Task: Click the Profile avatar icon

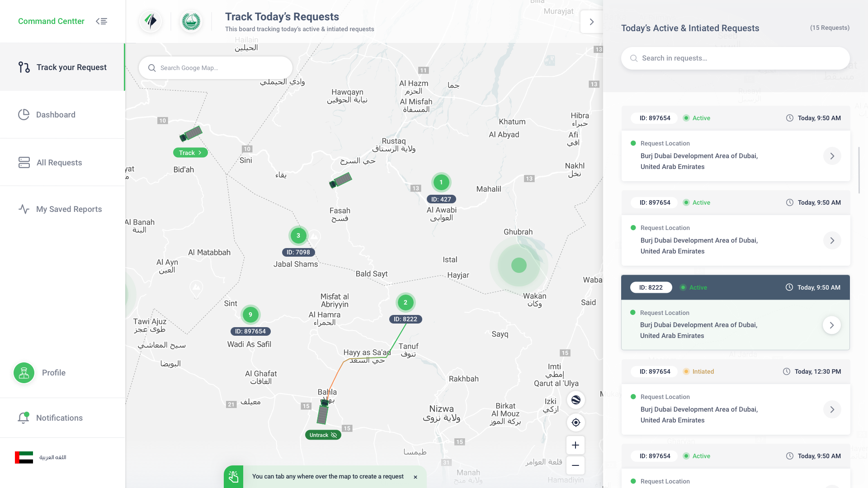Action: (x=24, y=373)
